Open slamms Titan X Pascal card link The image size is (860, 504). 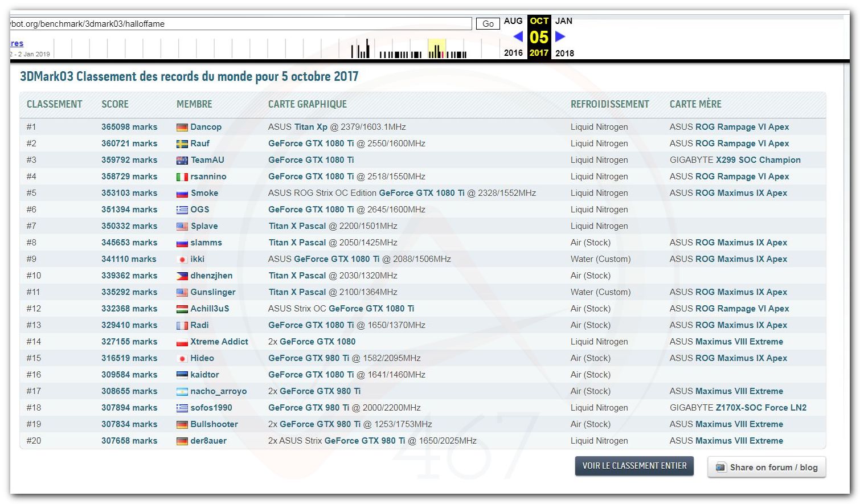point(297,243)
